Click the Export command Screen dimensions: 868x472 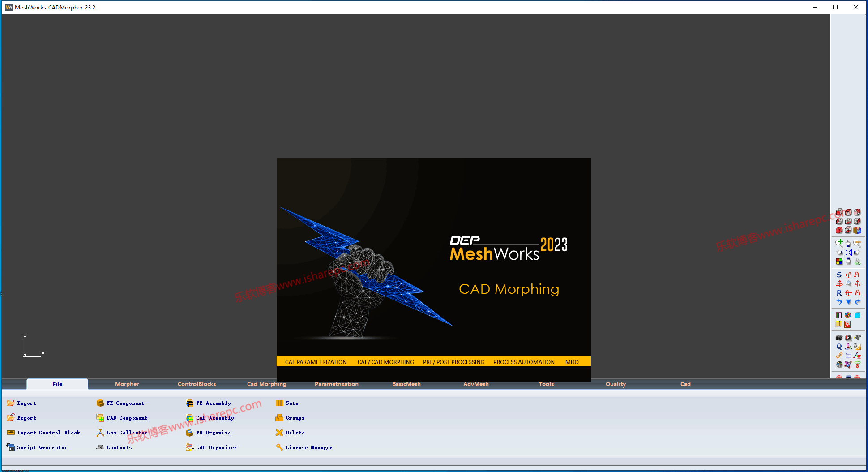21,418
